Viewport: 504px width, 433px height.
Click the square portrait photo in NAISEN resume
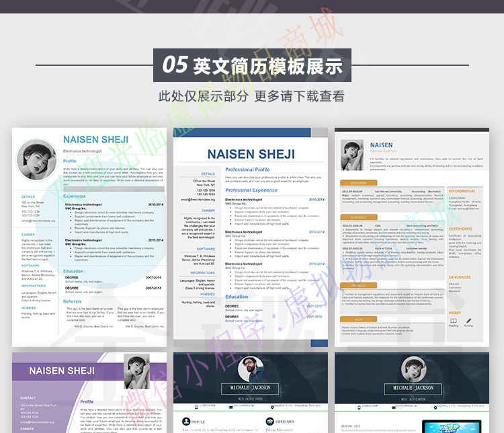pyautogui.click(x=352, y=155)
